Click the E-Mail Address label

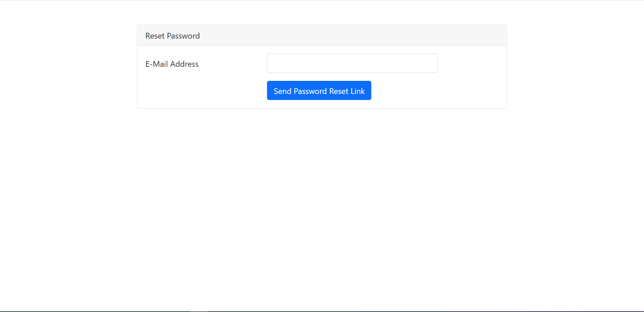pos(172,64)
